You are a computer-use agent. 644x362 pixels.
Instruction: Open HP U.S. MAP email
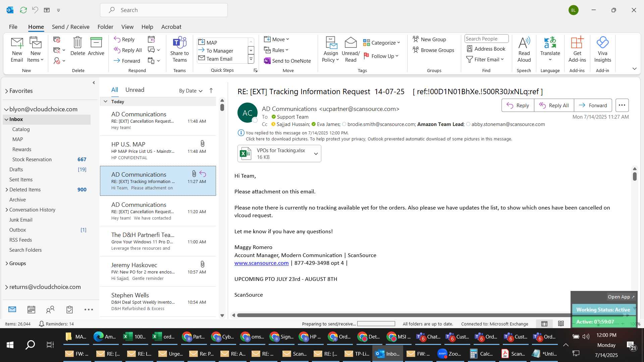pos(158,151)
